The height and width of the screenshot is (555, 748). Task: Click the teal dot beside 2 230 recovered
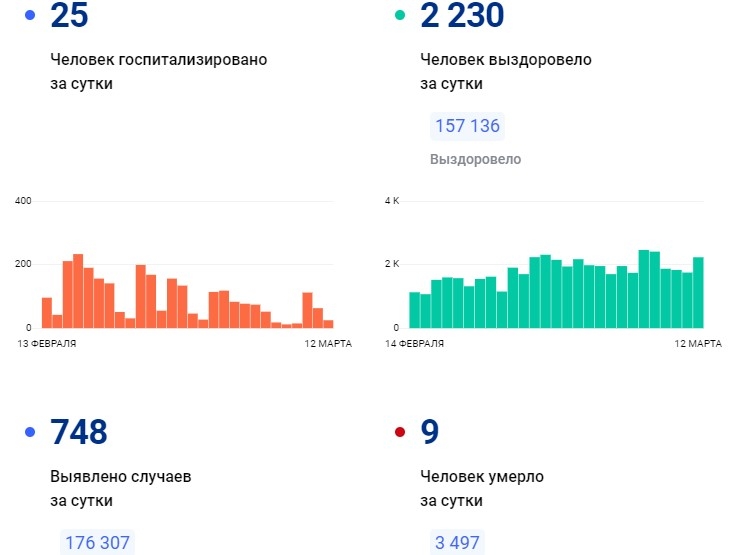click(x=400, y=16)
